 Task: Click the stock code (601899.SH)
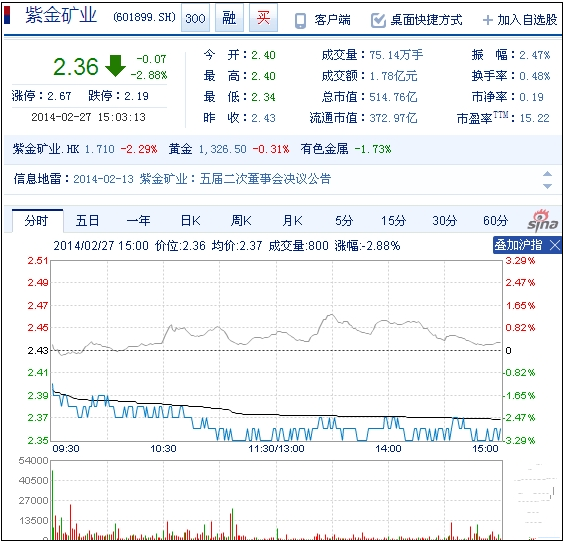(144, 17)
